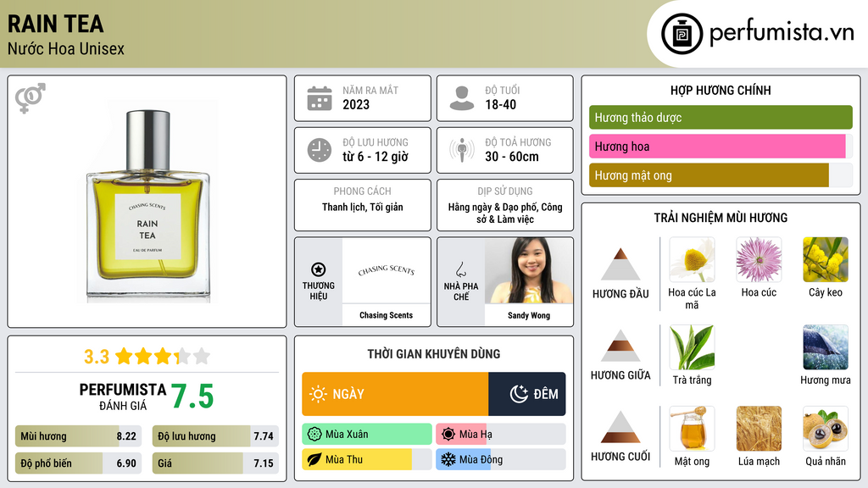Click the star rating icons next to 3.3
This screenshot has height=488, width=868.
(163, 357)
